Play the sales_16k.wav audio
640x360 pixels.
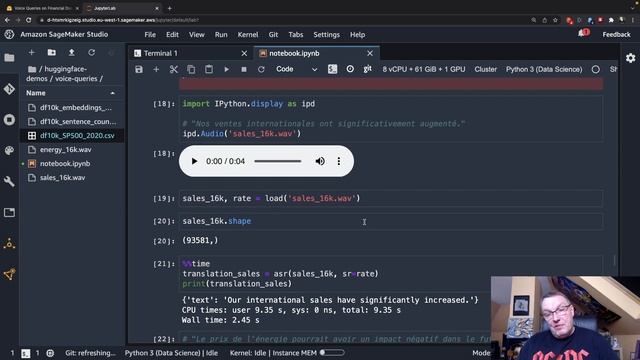pos(194,161)
